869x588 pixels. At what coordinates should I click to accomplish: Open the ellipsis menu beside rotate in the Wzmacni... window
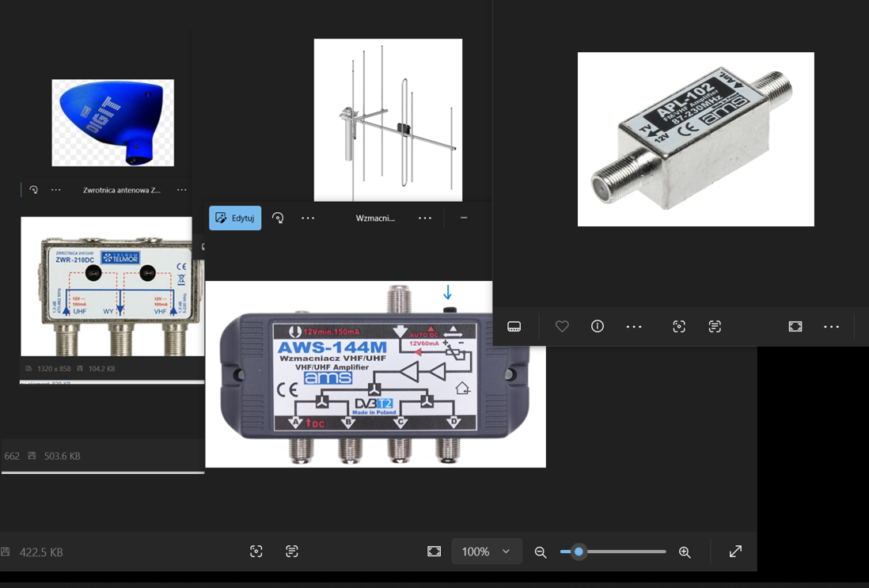coord(308,218)
